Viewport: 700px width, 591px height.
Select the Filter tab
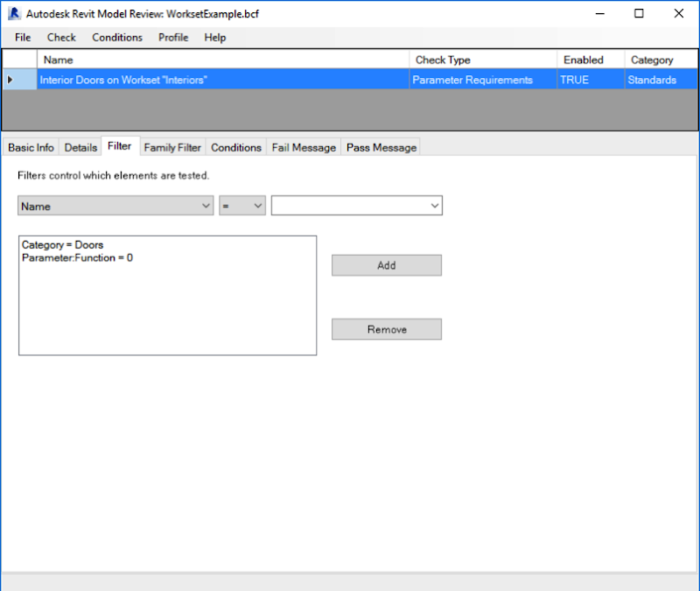[120, 146]
